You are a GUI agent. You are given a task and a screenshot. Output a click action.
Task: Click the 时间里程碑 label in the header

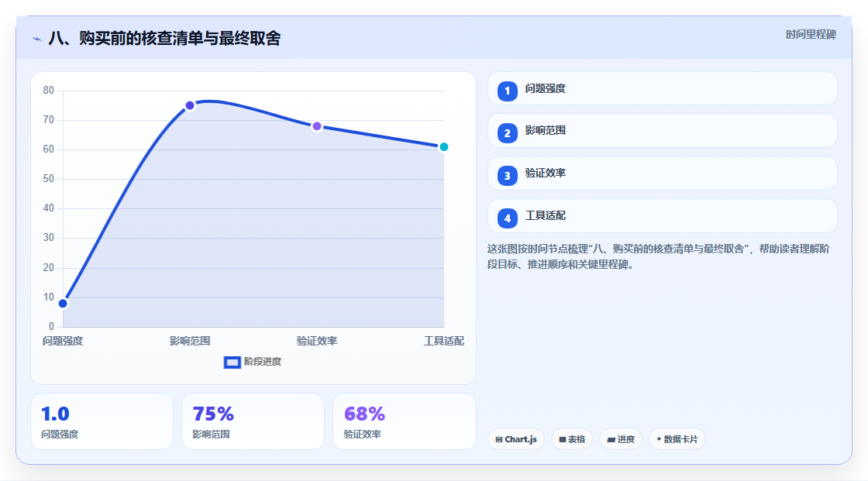[811, 35]
